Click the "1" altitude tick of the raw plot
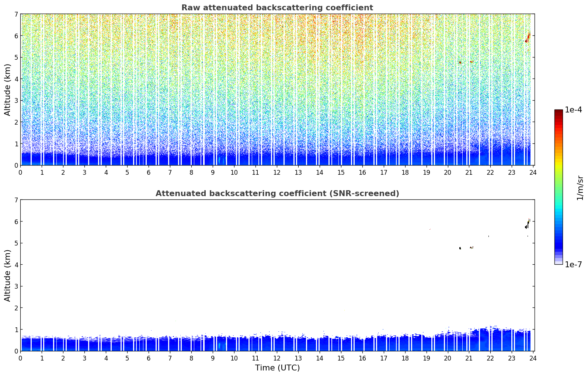Image resolution: width=588 pixels, height=376 pixels. tap(16, 144)
